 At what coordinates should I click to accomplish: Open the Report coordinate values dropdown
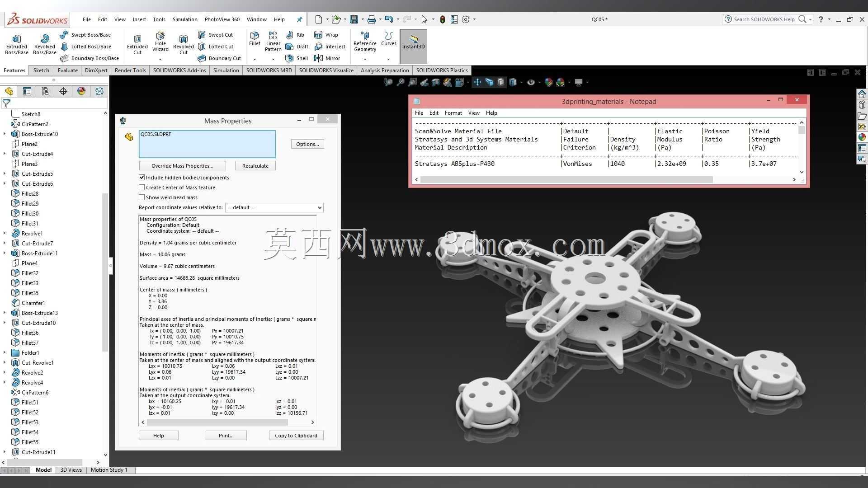pyautogui.click(x=274, y=207)
